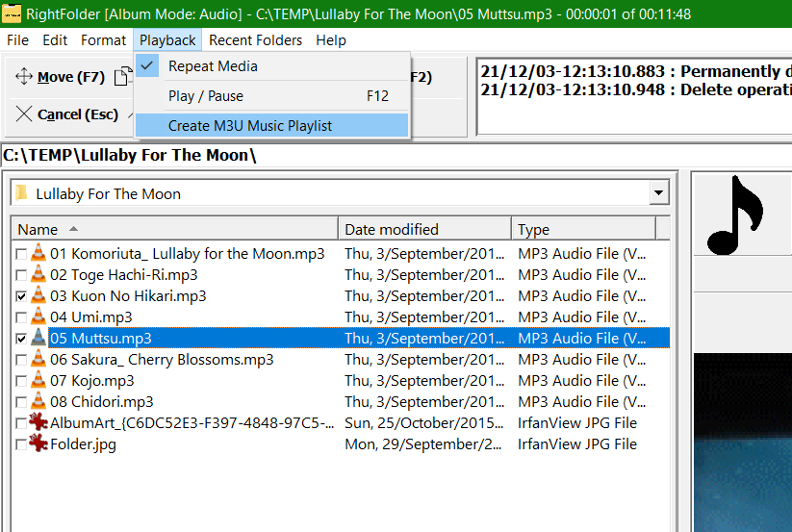Screen dimensions: 792x532
Task: Choose Play / Pause menu entry
Action: [272, 96]
